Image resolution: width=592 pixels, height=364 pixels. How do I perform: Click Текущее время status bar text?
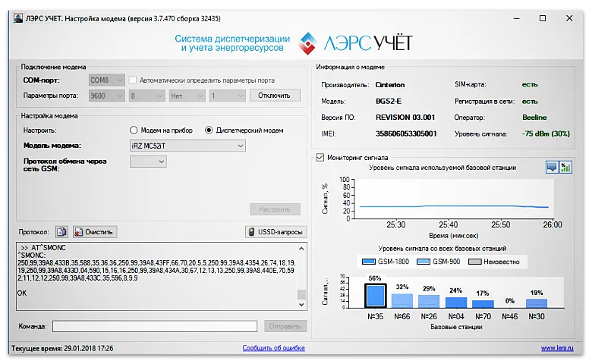62,348
